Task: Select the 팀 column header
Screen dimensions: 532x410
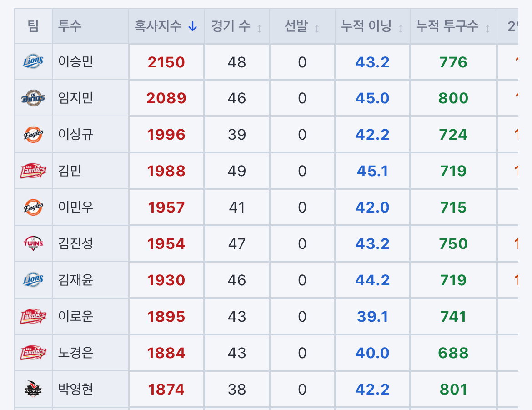Action: pos(33,26)
